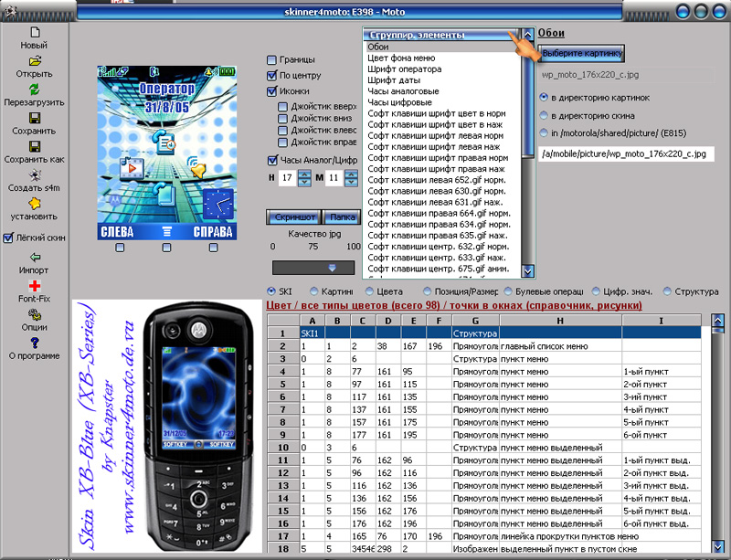Click the element list scroll-up arrow
Viewport: 731px width, 560px height.
pos(528,34)
